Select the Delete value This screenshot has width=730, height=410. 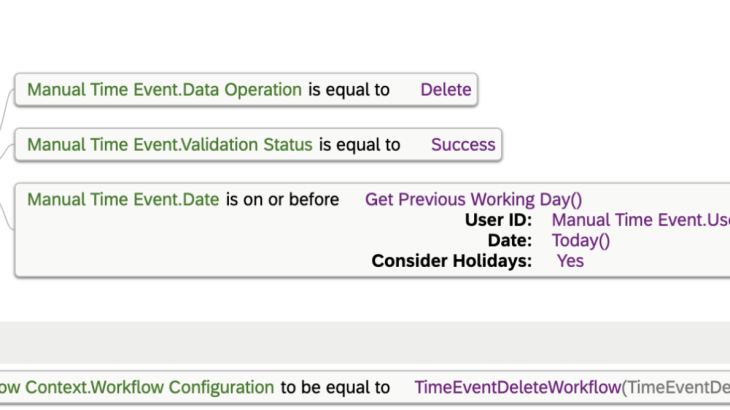click(445, 89)
